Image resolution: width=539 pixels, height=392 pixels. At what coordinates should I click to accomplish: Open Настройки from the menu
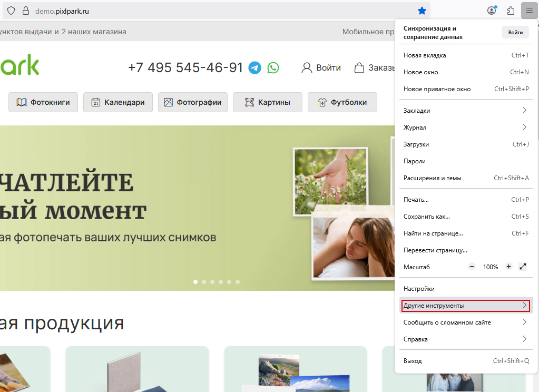click(466, 289)
